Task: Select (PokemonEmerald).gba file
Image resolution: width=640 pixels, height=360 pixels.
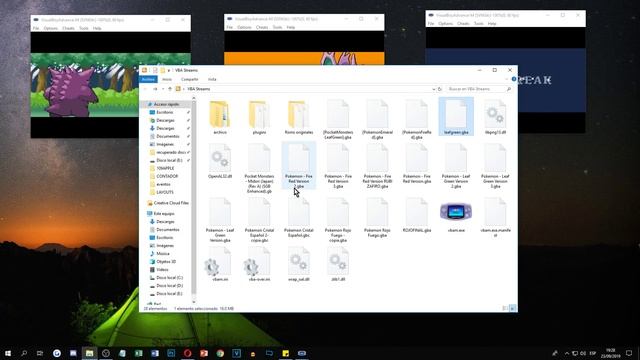Action: pos(377,120)
